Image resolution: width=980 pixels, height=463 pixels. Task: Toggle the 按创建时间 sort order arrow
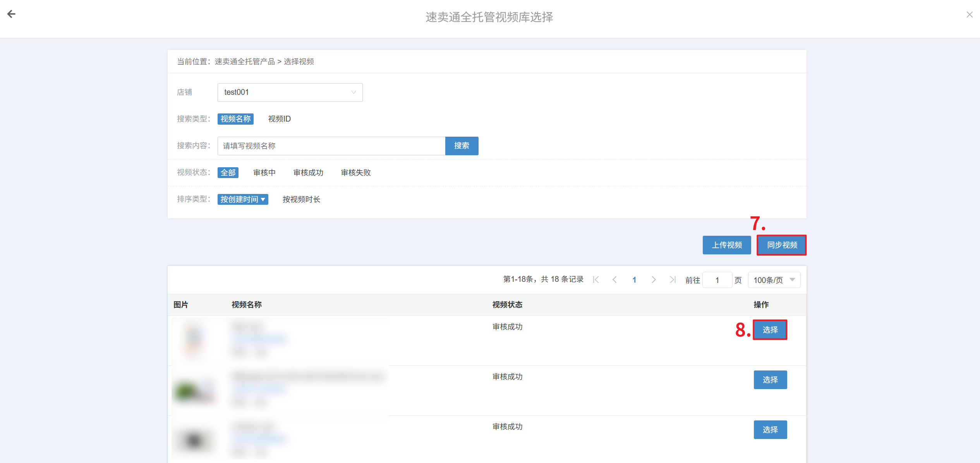point(263,199)
